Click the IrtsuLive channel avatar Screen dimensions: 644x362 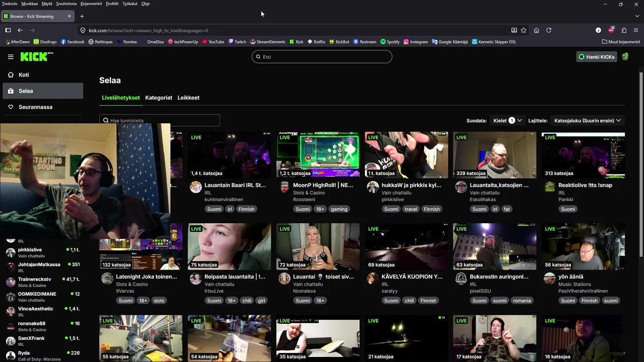click(196, 279)
